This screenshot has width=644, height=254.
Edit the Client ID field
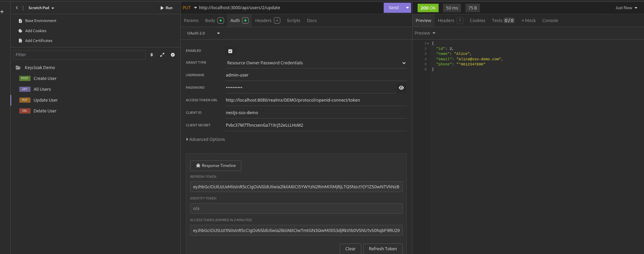[316, 113]
